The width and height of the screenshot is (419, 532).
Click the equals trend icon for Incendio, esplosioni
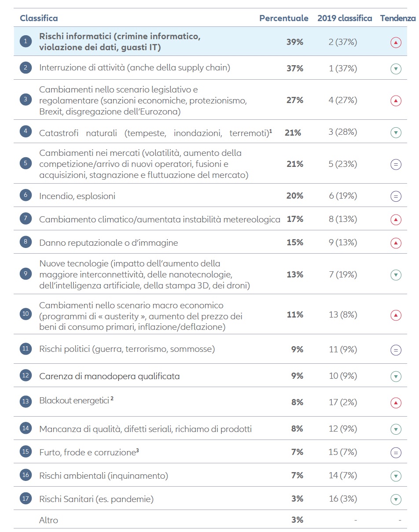(396, 196)
